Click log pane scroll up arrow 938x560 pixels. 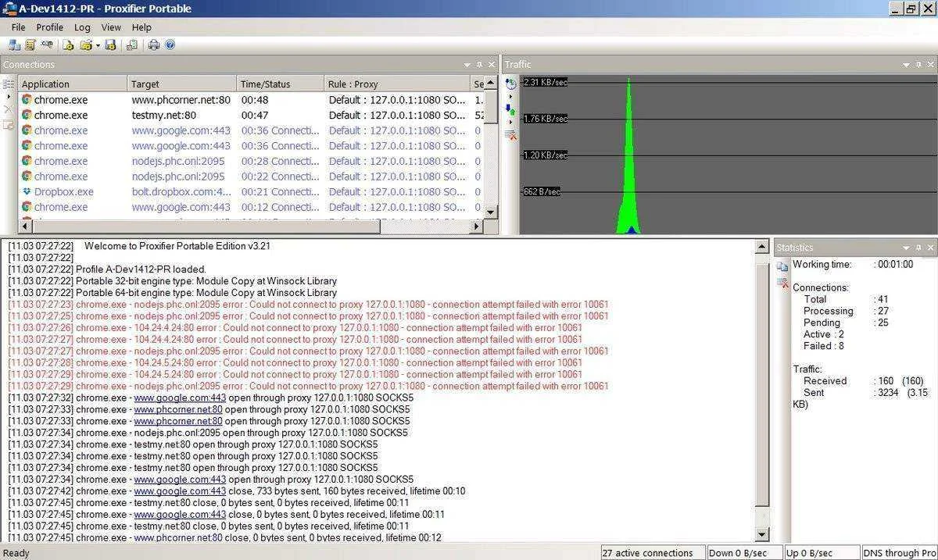click(763, 247)
